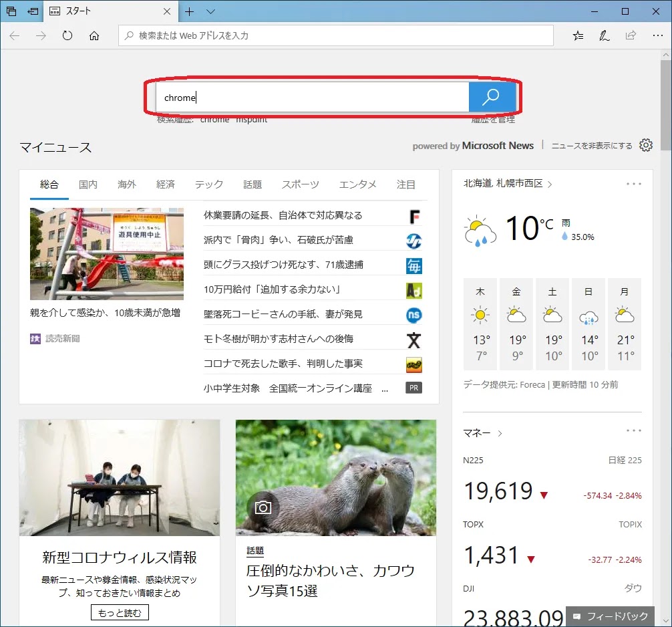The image size is (672, 627).
Task: Hide the news via ニュースを非表示にする
Action: point(591,146)
